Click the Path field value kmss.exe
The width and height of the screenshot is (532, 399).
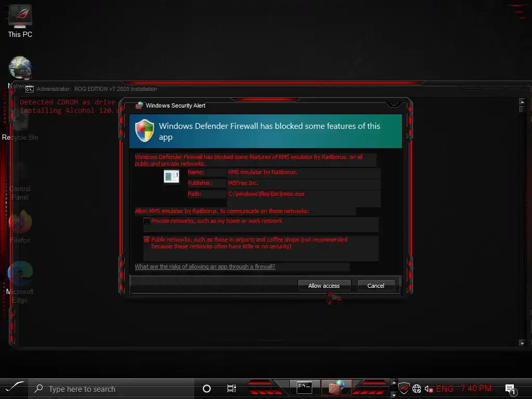click(266, 194)
